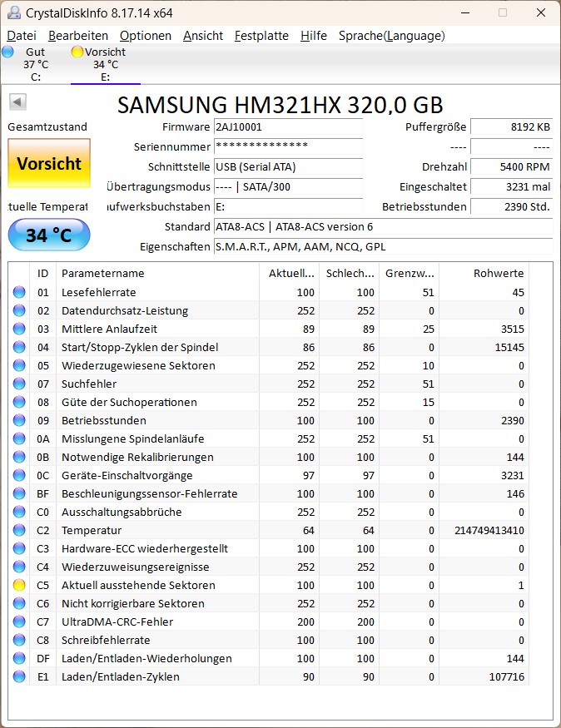
Task: Click status orb of UltraDMA-CRC-Fehler row
Action: point(19,622)
